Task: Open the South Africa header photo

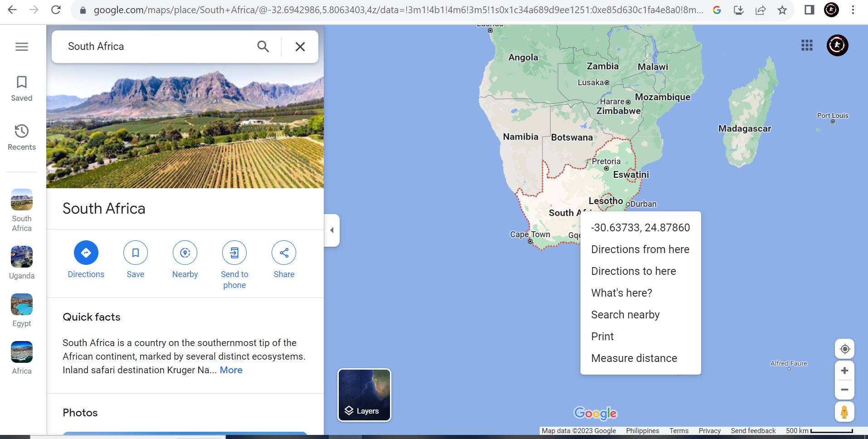Action: pos(185,126)
